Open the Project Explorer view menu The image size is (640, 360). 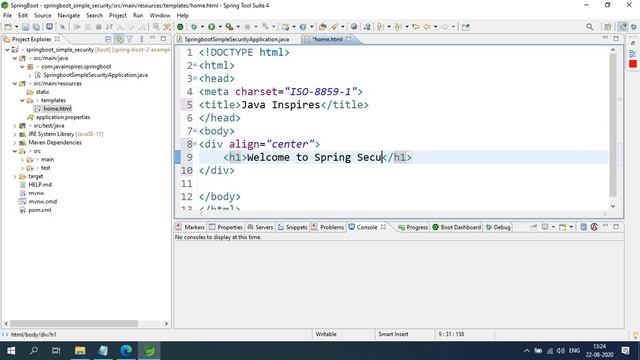point(142,39)
